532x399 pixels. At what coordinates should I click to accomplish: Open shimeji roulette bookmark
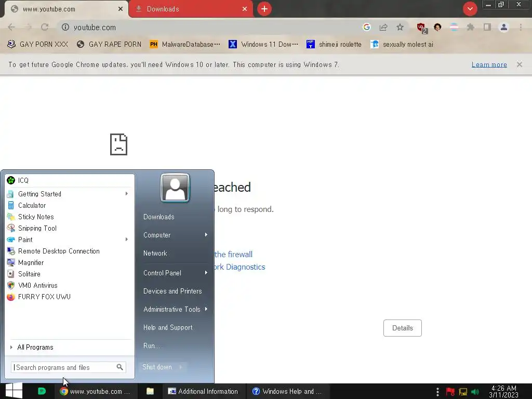[334, 45]
